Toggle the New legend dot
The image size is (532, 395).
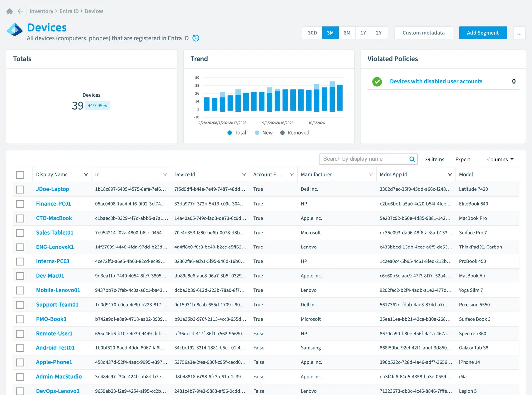click(257, 133)
